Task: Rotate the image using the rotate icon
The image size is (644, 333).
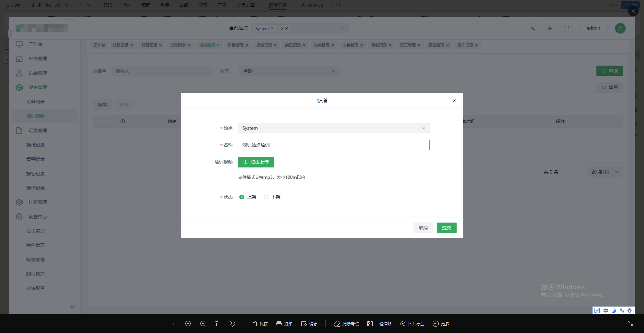Action: click(x=218, y=324)
